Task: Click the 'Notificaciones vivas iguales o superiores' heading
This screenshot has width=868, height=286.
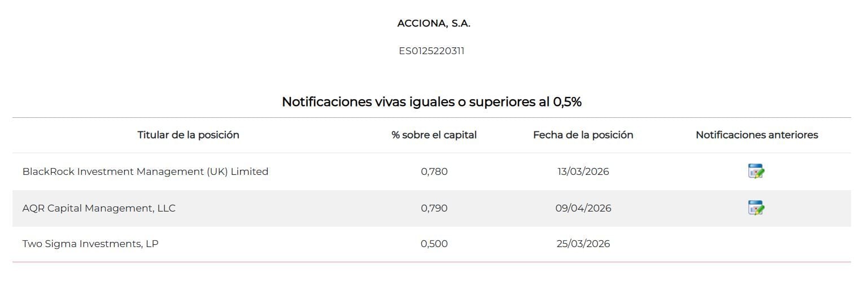Action: point(431,102)
